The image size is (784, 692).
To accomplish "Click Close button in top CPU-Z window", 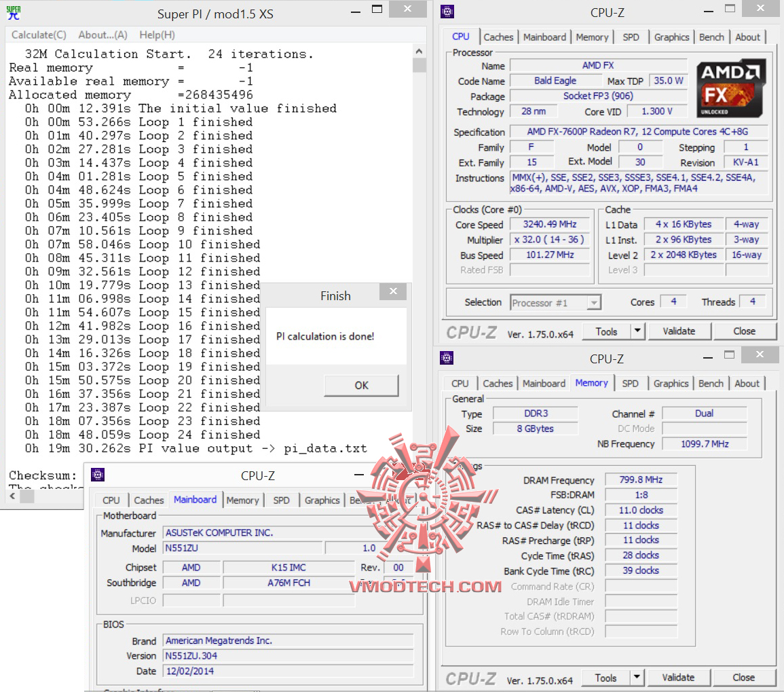I will [x=744, y=331].
